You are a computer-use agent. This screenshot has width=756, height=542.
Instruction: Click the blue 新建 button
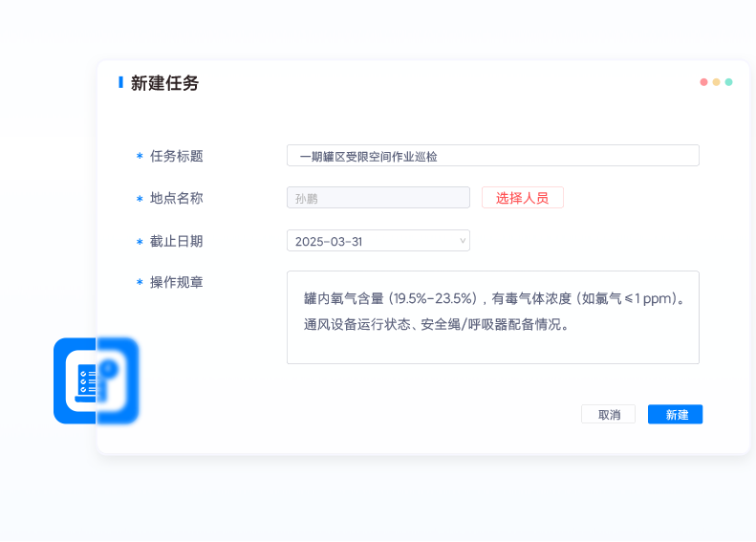pos(675,415)
